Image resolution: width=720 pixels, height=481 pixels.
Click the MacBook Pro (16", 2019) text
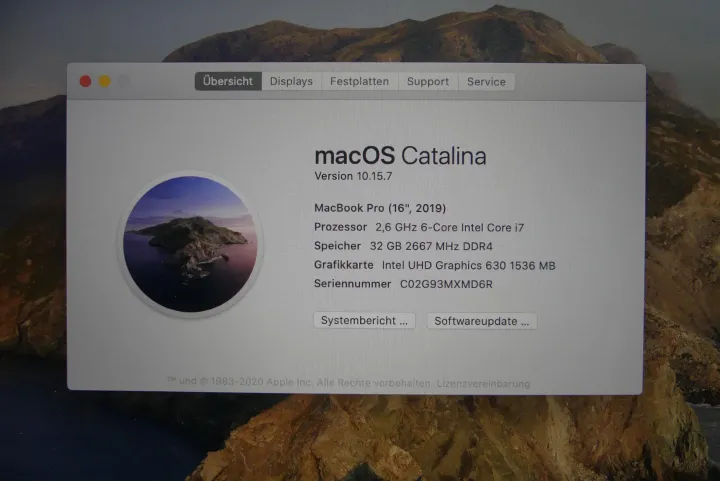coord(380,208)
